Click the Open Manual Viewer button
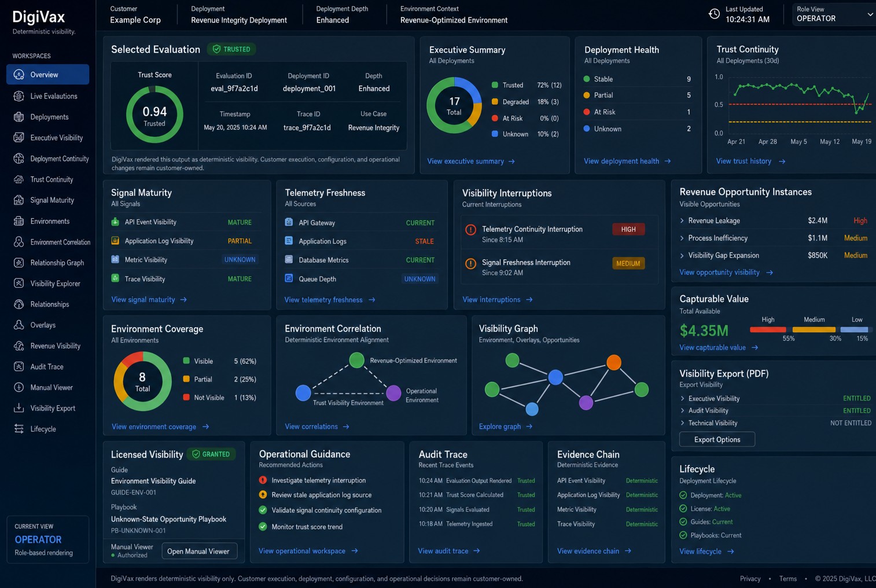 199,551
